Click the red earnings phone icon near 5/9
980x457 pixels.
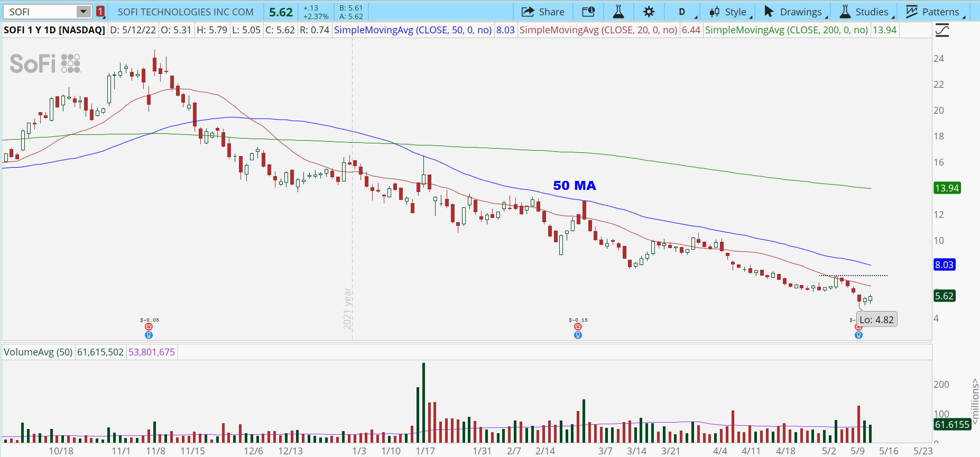pos(858,327)
